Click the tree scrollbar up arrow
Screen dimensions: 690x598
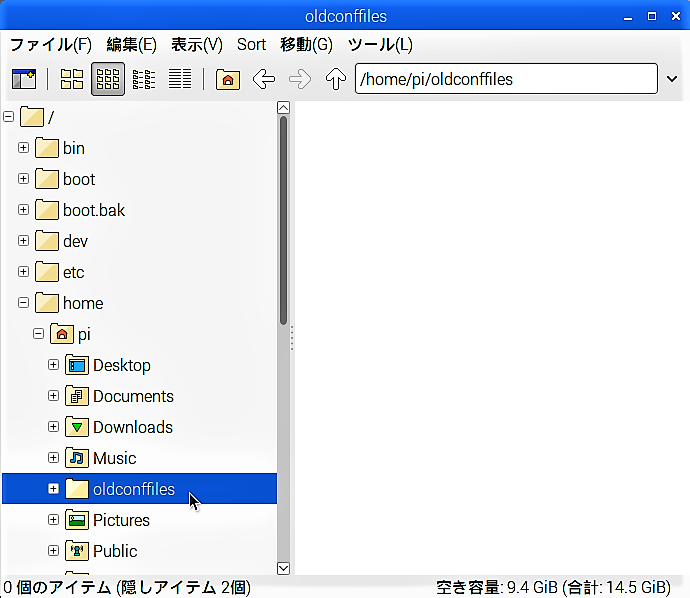click(x=283, y=107)
